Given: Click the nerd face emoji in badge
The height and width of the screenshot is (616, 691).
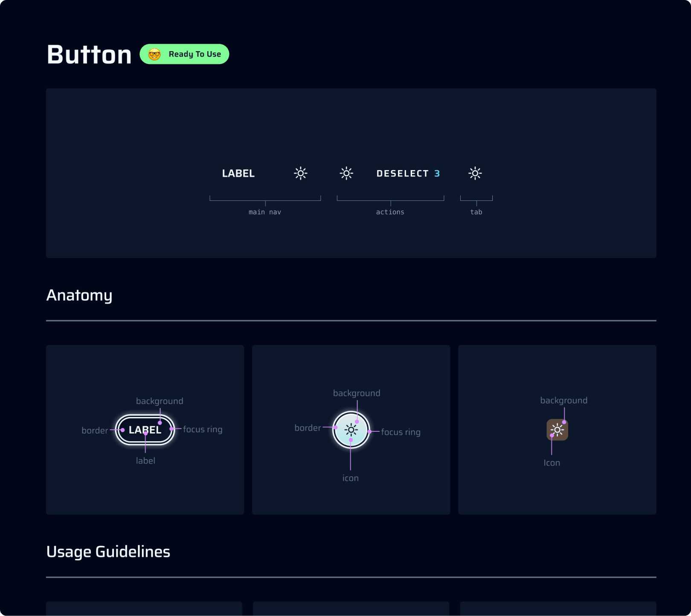Looking at the screenshot, I should [x=154, y=54].
